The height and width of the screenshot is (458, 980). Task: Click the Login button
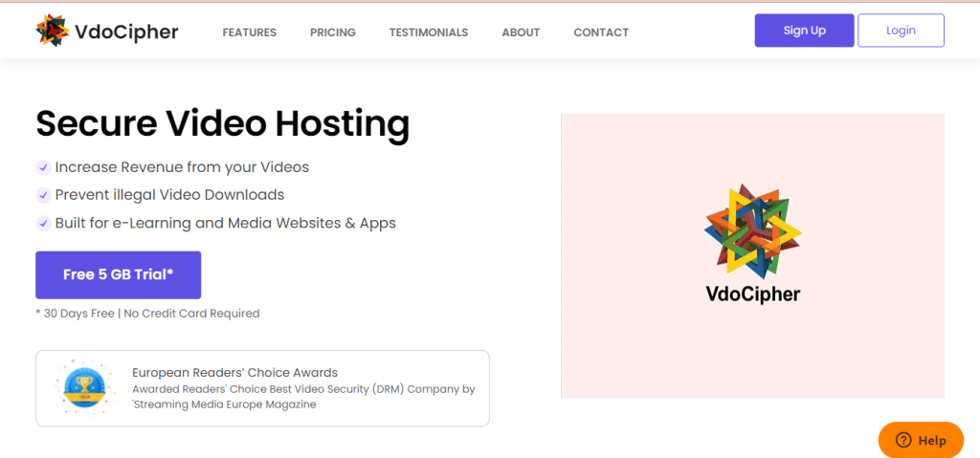click(x=900, y=31)
